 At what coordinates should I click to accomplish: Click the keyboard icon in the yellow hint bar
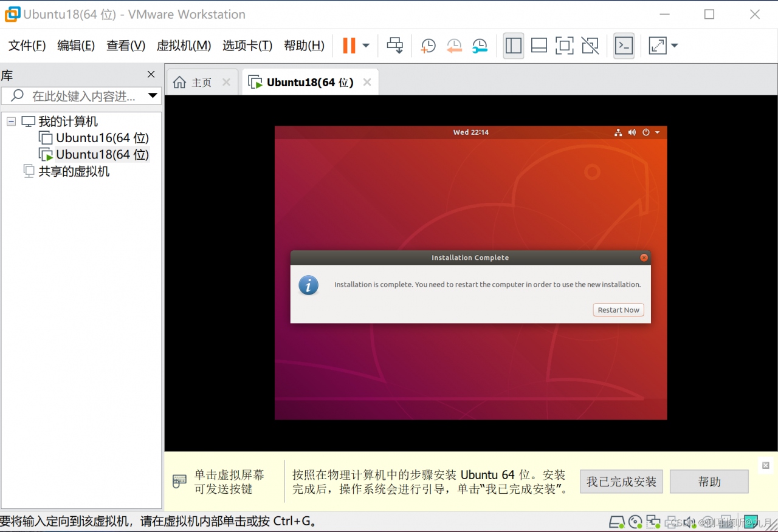[x=179, y=482]
